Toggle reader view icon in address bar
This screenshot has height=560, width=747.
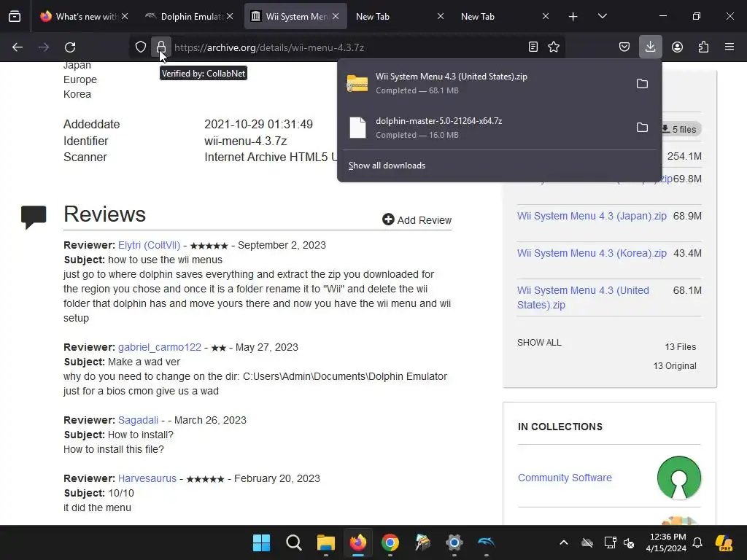coord(533,47)
